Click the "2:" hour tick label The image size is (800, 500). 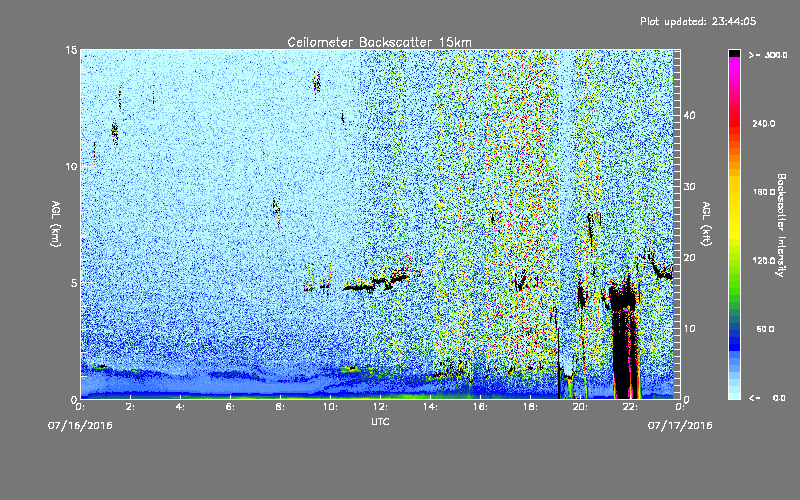(130, 407)
